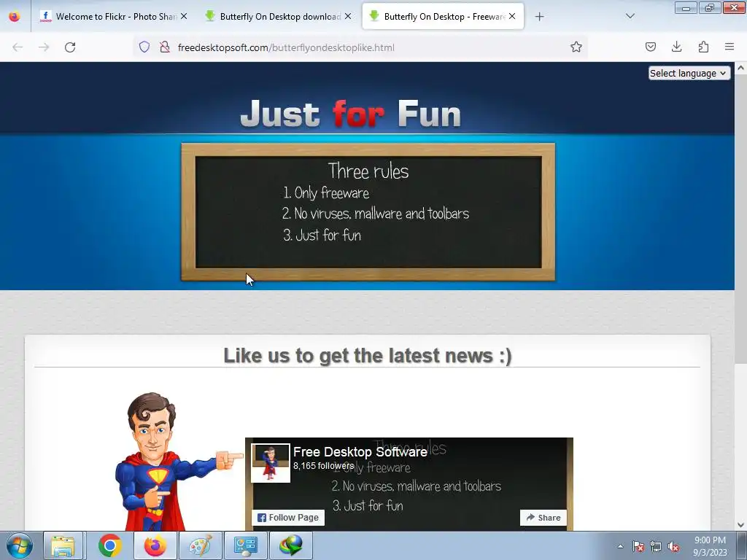Click the vertical scrollbar thumb
Image resolution: width=747 pixels, height=560 pixels.
pyautogui.click(x=740, y=219)
